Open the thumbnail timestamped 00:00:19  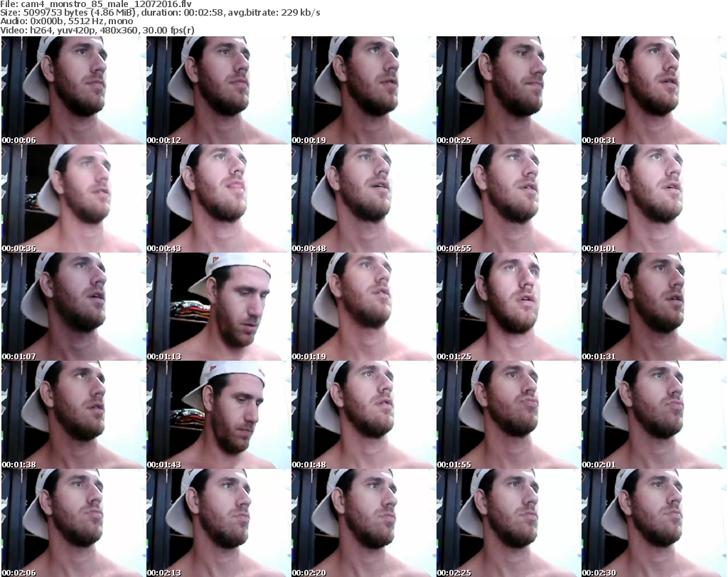click(363, 90)
